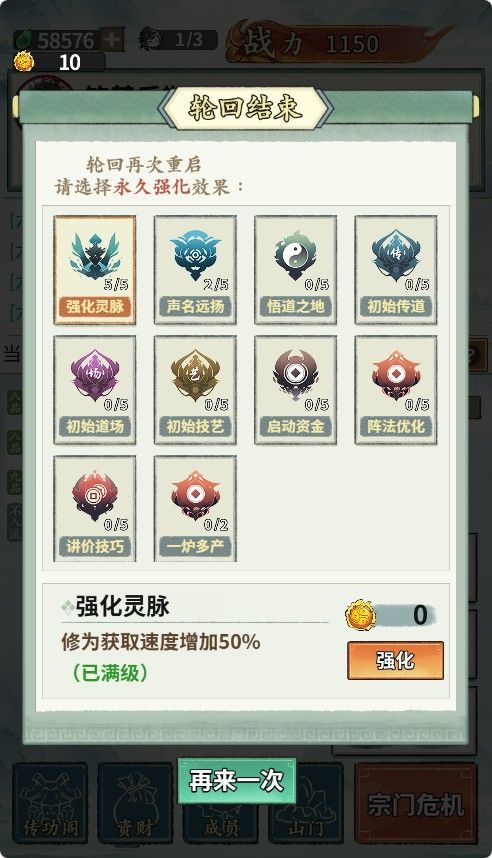Pick the 悟道之地 yin-yang upgrade

click(x=296, y=270)
